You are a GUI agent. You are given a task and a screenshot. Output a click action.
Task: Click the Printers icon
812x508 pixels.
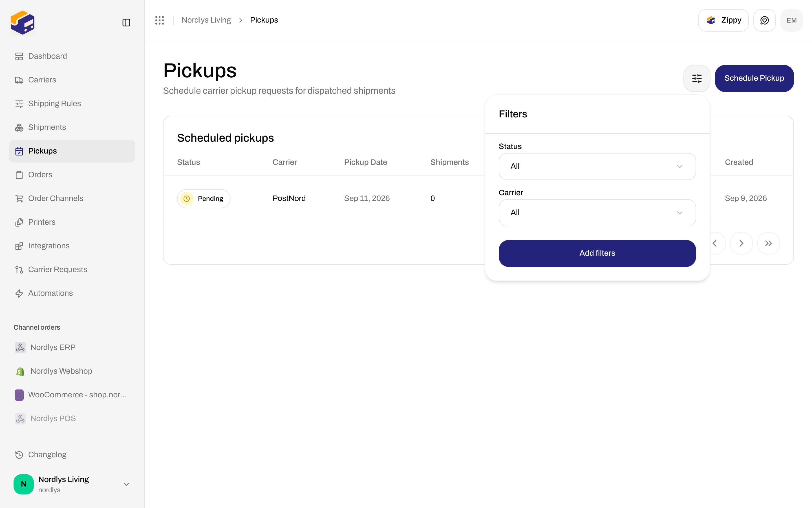coord(19,222)
